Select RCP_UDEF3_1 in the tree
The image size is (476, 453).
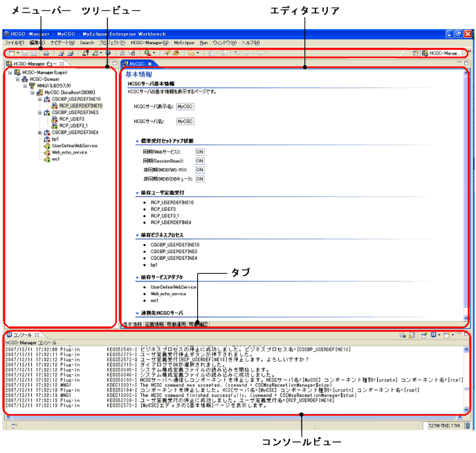(x=73, y=126)
